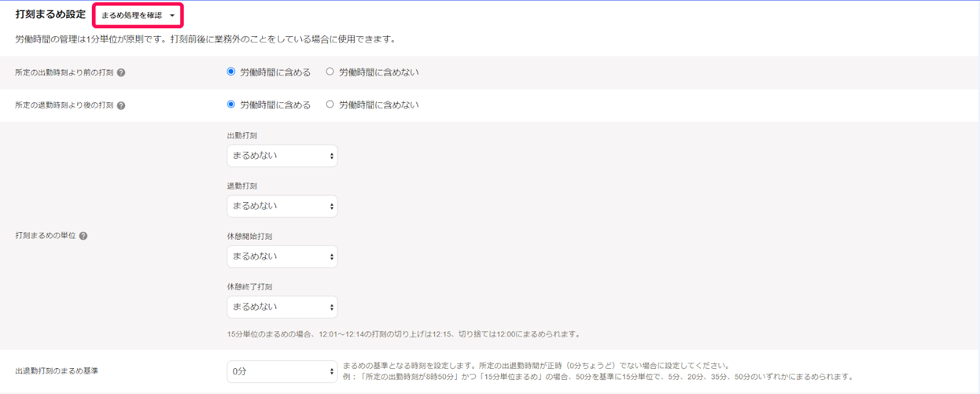
Task: Click the 出退勤打刻のまるめ基準 label
Action: pyautogui.click(x=57, y=371)
